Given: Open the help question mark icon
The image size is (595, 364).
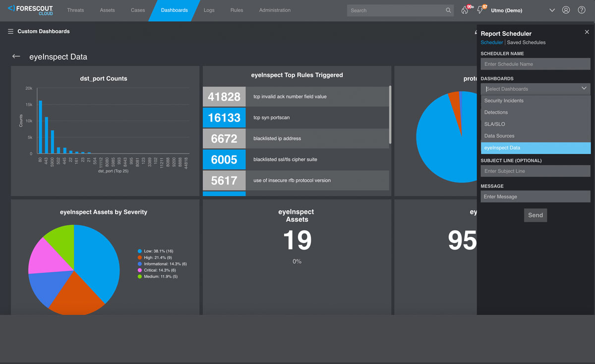Looking at the screenshot, I should (582, 10).
